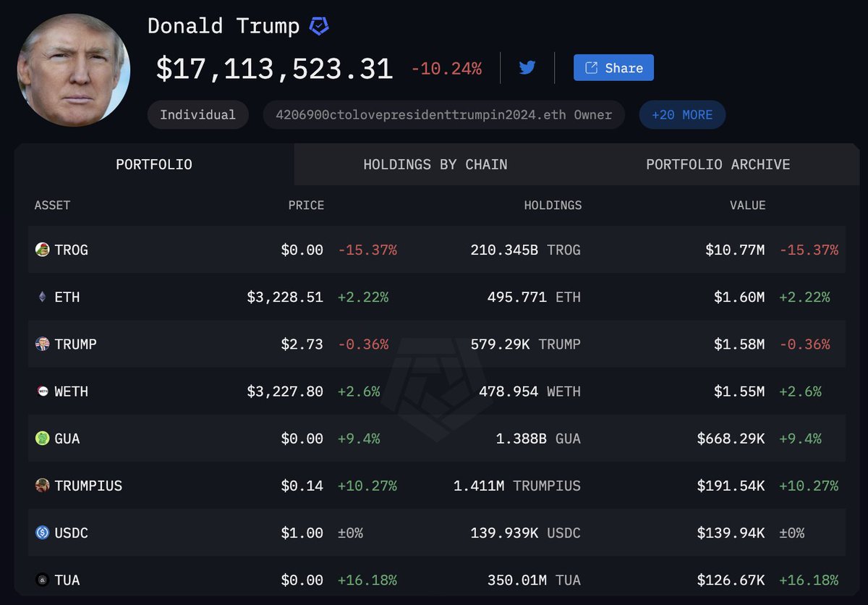Click the 4206900ctolovepresidenttrumpin2024.eth Owner tag
The height and width of the screenshot is (605, 868).
click(443, 114)
